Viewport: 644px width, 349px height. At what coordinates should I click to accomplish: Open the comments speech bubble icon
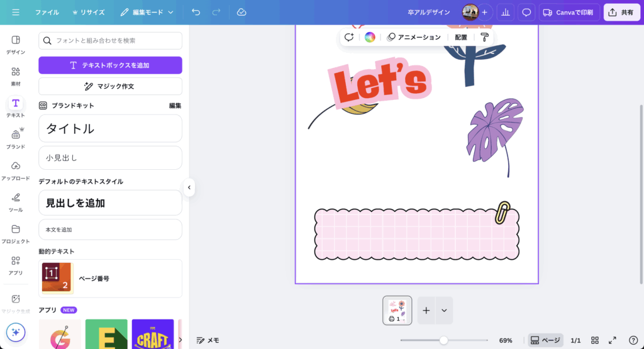[x=526, y=12]
